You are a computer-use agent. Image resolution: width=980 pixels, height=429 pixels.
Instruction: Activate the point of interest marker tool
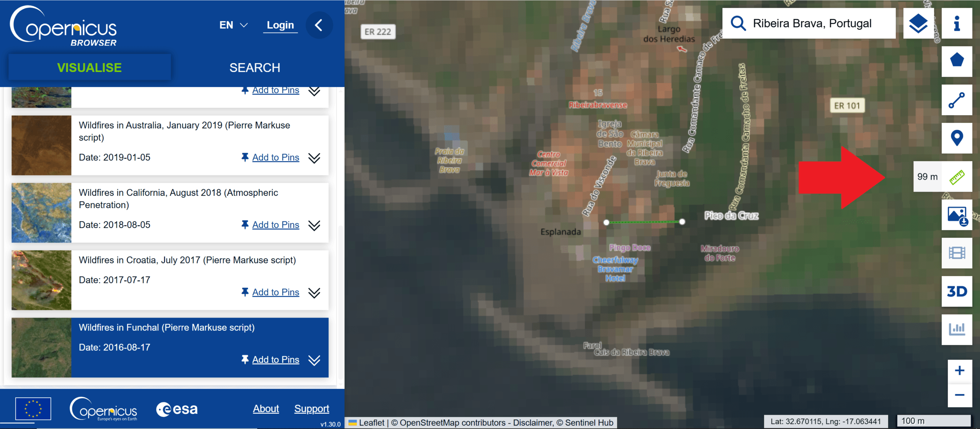click(956, 138)
